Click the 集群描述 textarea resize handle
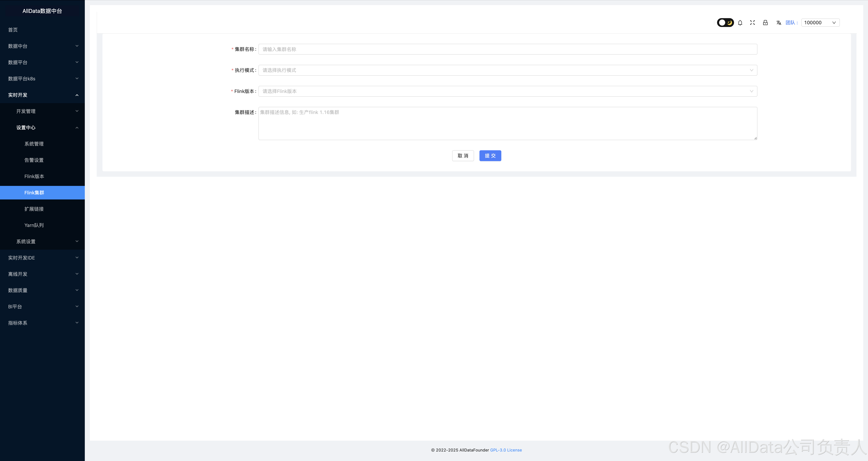The height and width of the screenshot is (461, 868). 755,138
